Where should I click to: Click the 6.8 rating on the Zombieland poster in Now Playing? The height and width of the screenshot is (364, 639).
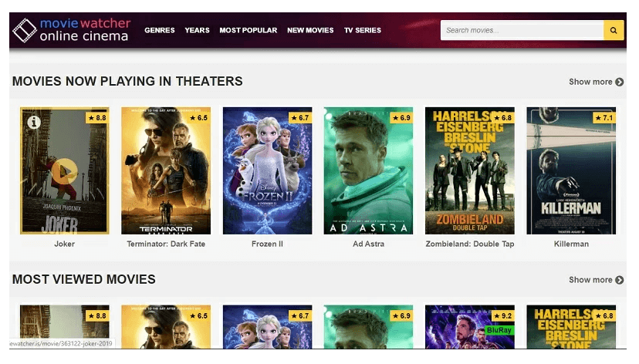click(x=502, y=118)
